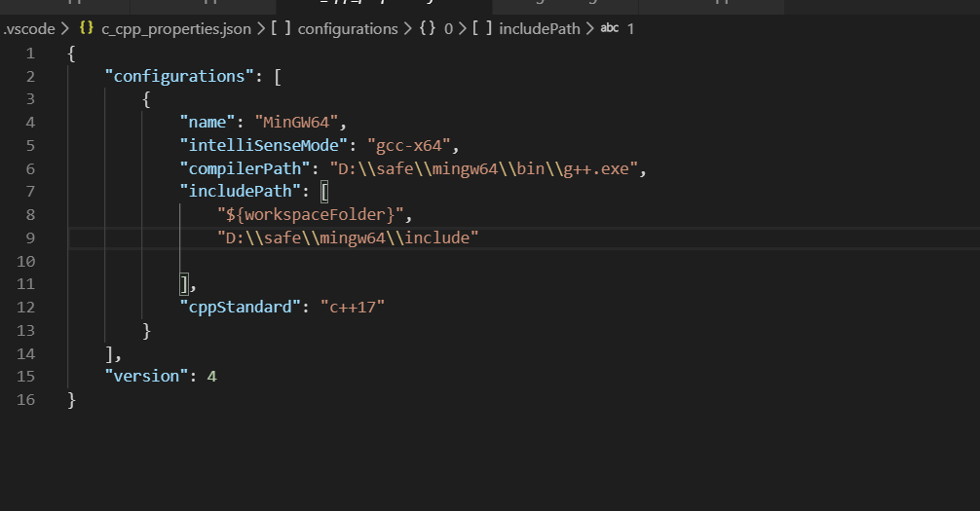Click the abc string icon in breadcrumbs

click(x=610, y=28)
